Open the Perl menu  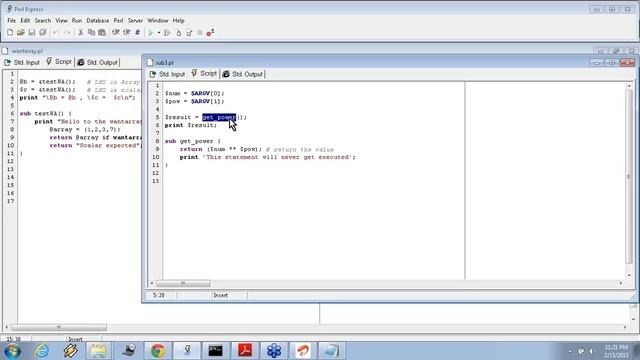(118, 20)
